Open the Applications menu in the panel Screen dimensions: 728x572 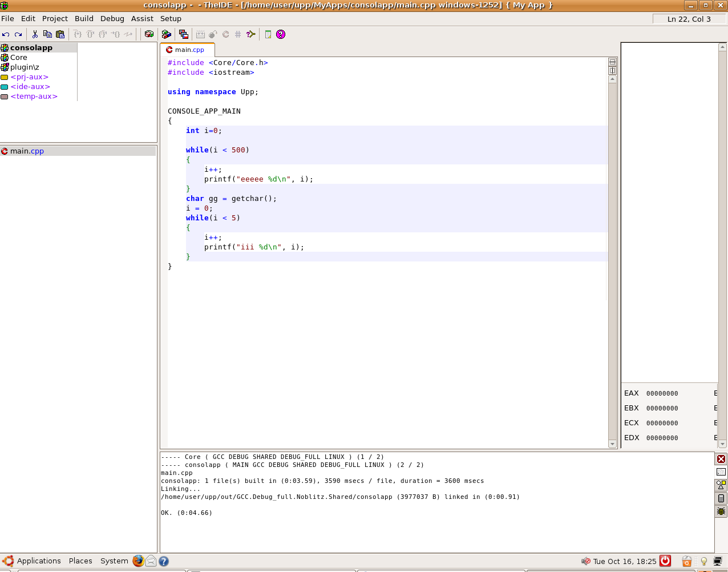point(38,561)
